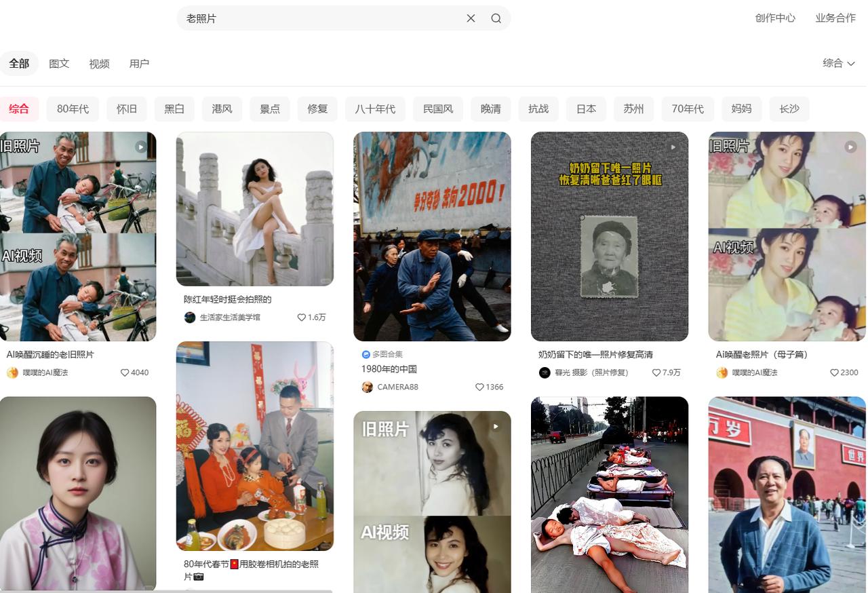Open the 综合 sort dropdown
The height and width of the screenshot is (593, 868).
[839, 63]
